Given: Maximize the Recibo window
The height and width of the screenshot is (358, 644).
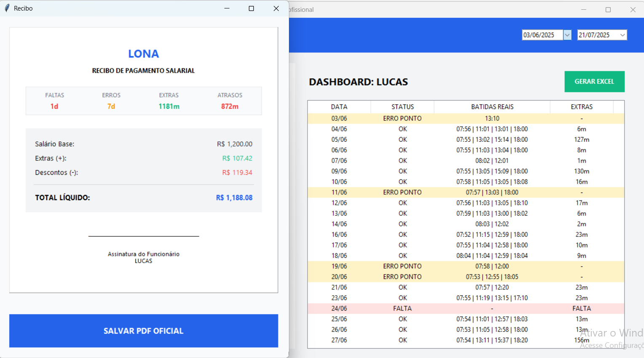Looking at the screenshot, I should click(251, 8).
